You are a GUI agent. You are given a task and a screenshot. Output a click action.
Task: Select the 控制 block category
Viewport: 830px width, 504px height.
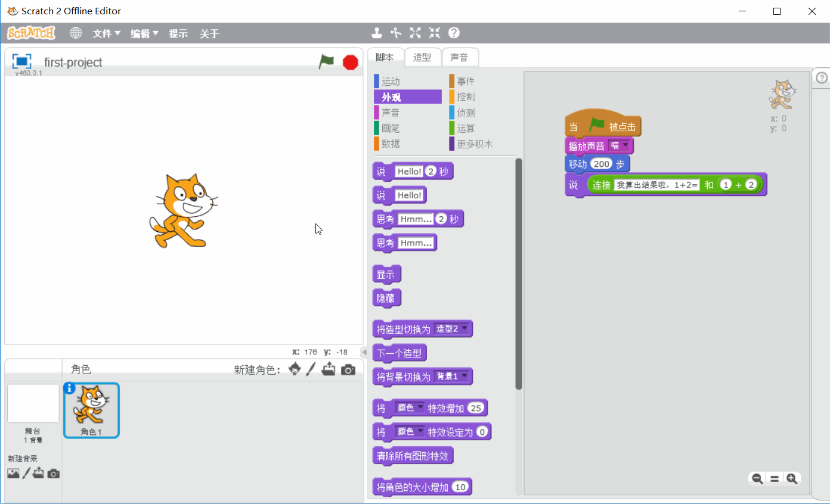click(x=466, y=97)
